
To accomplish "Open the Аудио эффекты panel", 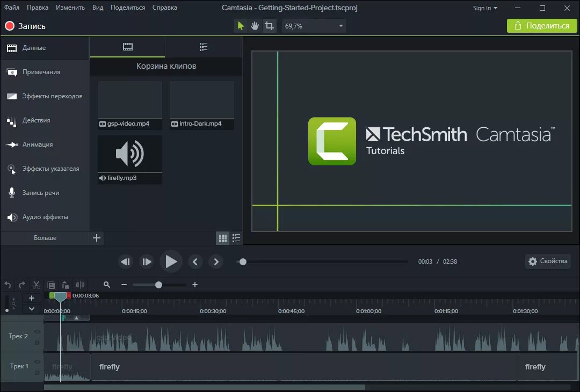I will [x=45, y=217].
